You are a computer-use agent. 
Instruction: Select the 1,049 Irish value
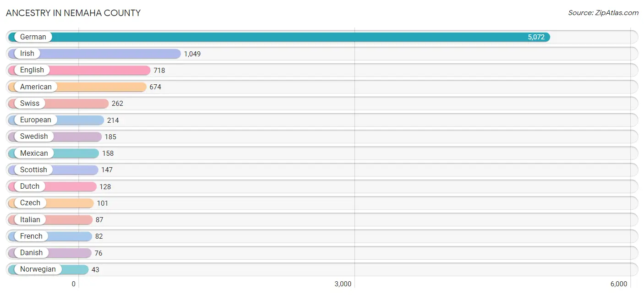coord(192,54)
